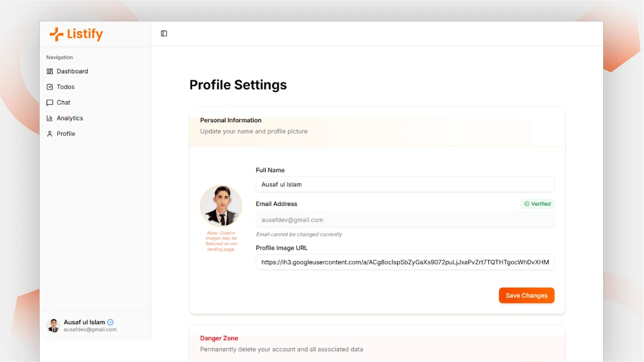Click the disabled Email Address field
This screenshot has width=644, height=362.
[x=405, y=220]
